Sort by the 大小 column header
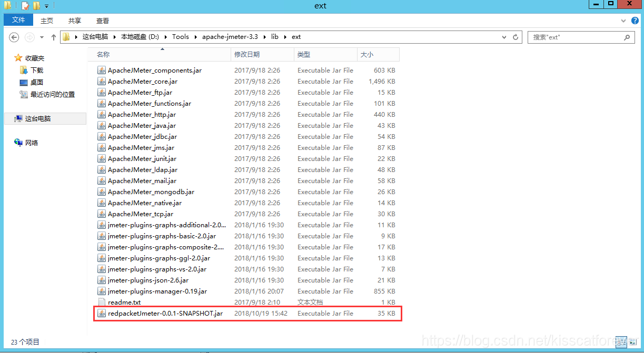 (x=378, y=54)
